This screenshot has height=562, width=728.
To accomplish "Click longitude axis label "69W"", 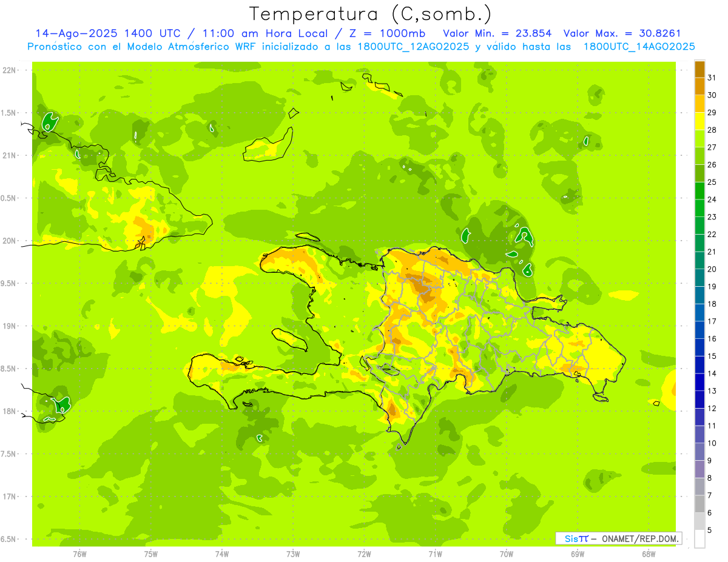I will (x=578, y=554).
